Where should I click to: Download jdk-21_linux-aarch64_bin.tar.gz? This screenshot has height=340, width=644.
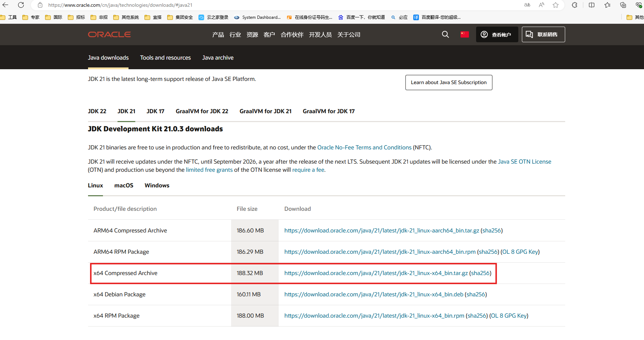pyautogui.click(x=382, y=230)
